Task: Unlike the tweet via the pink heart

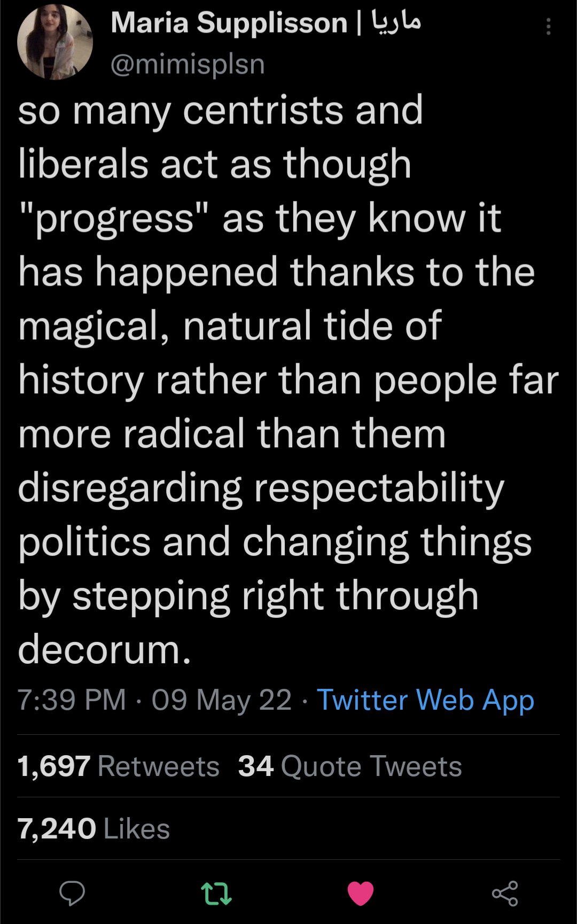Action: coord(361,893)
